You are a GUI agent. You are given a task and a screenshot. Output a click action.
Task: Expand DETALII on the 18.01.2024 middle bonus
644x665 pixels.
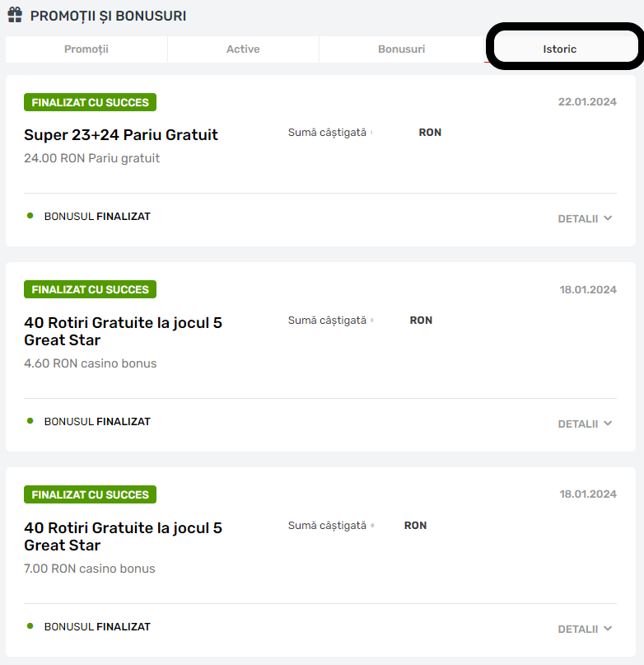click(x=578, y=422)
